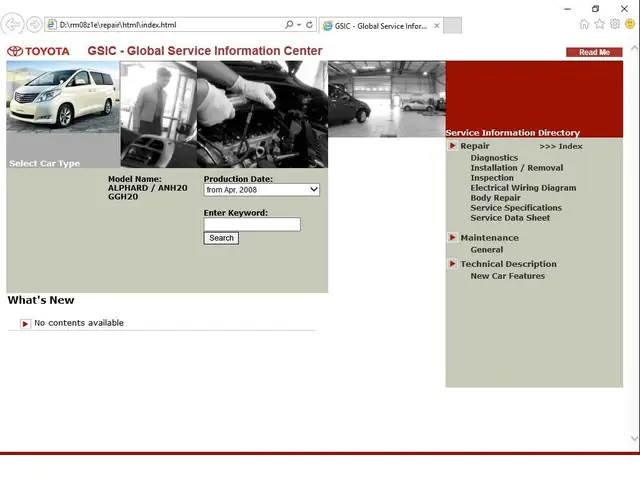Click the red arrow beside Technical Description
This screenshot has height=480, width=640.
(452, 264)
